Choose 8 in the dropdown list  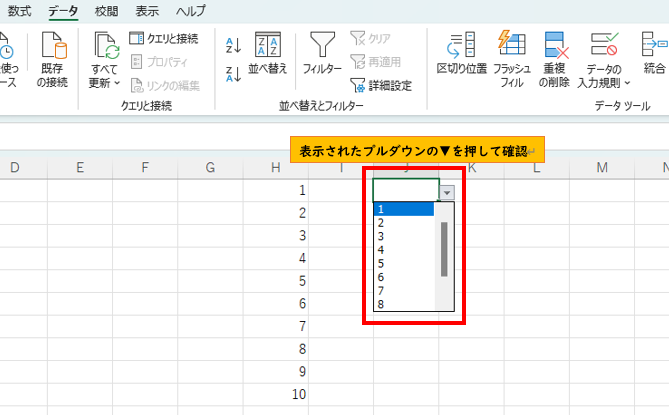coord(404,304)
